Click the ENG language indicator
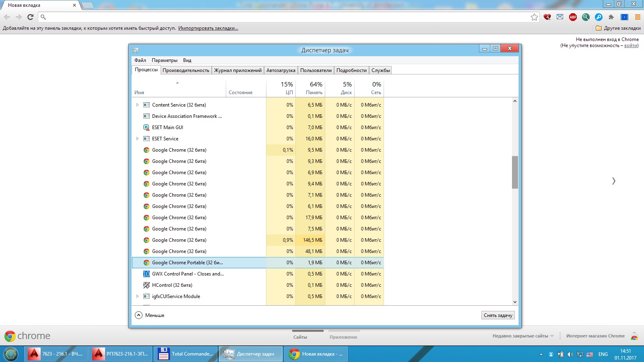 (x=603, y=354)
